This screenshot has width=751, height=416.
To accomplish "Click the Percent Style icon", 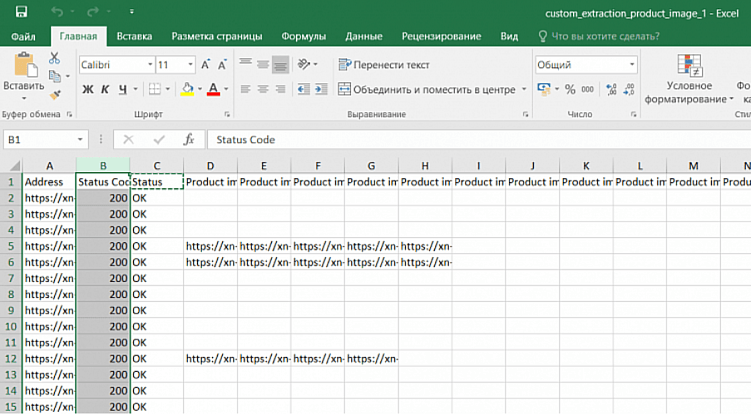I will point(570,89).
